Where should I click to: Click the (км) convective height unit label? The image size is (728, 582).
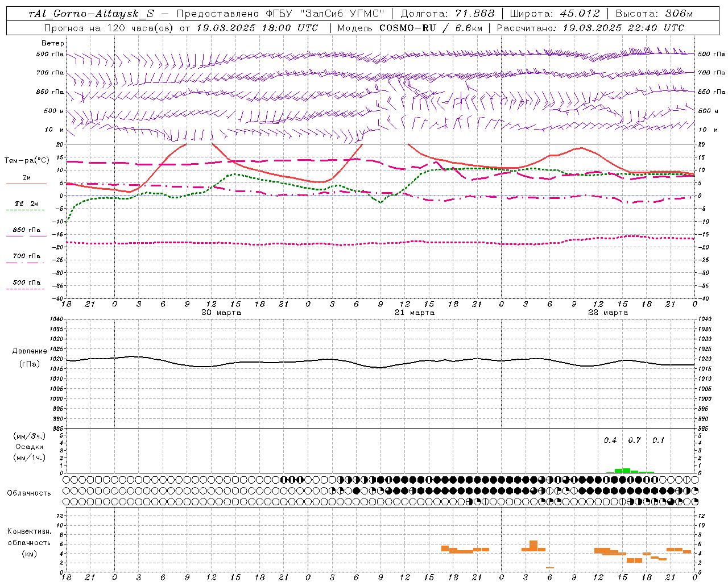coord(30,553)
